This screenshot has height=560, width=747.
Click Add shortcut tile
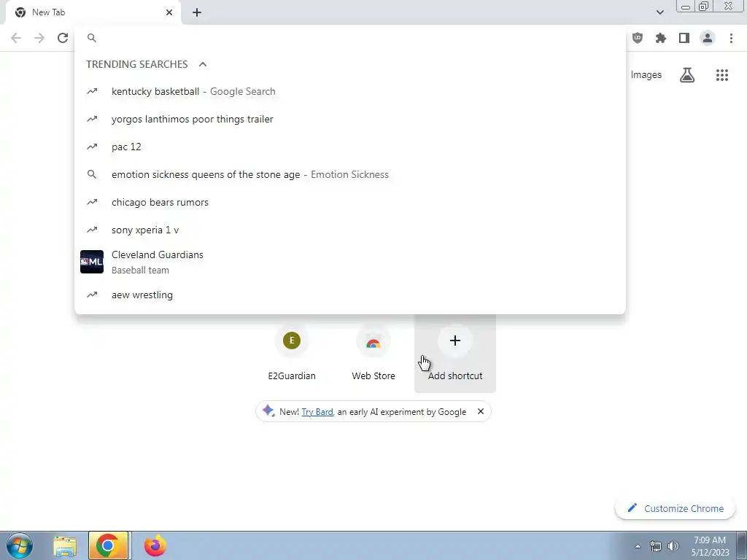pyautogui.click(x=455, y=353)
